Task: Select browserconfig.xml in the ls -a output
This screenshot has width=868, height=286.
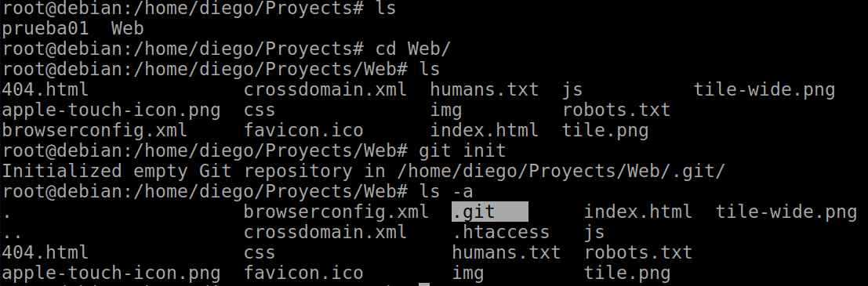Action: pos(336,212)
